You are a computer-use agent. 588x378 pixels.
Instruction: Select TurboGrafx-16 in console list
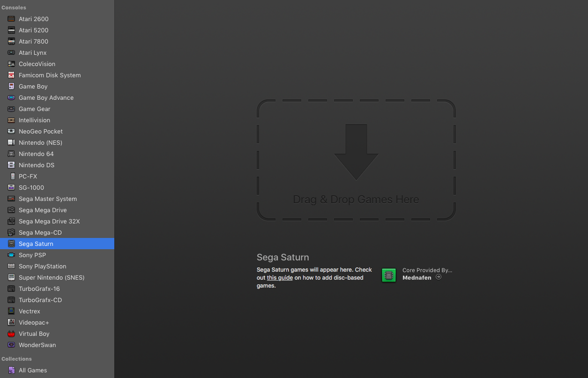pyautogui.click(x=57, y=289)
